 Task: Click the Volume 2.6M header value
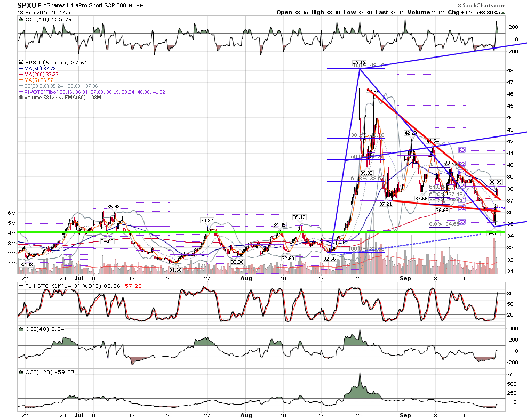point(426,12)
